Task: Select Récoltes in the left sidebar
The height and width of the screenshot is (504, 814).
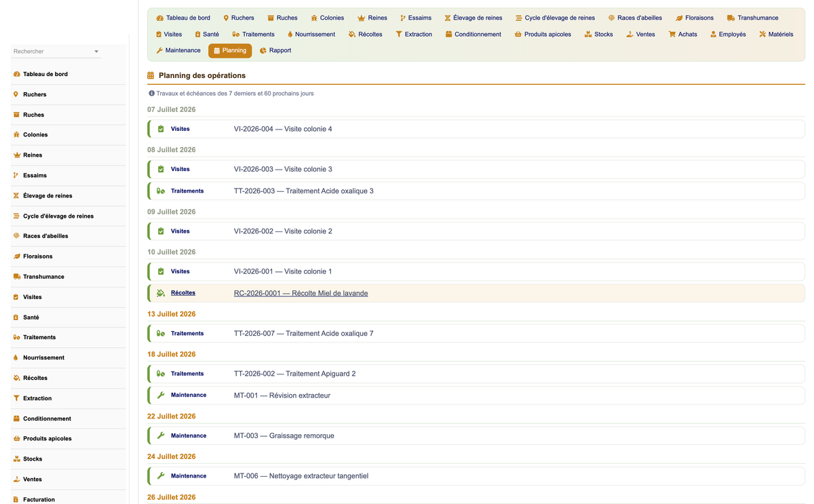Action: 69,378
